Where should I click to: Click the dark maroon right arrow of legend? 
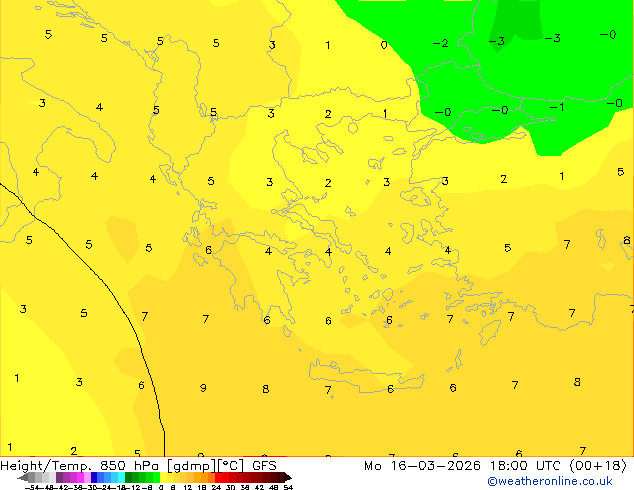point(288,477)
